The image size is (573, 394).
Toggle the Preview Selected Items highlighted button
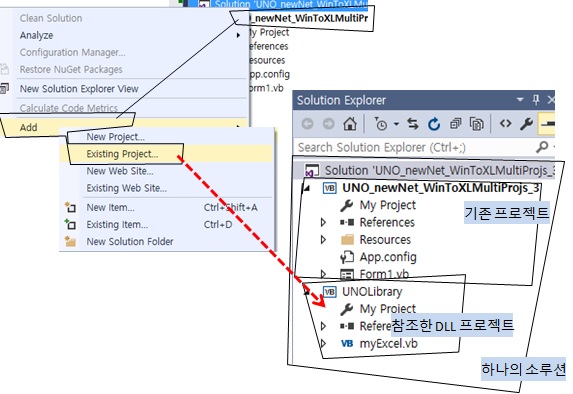coord(547,124)
